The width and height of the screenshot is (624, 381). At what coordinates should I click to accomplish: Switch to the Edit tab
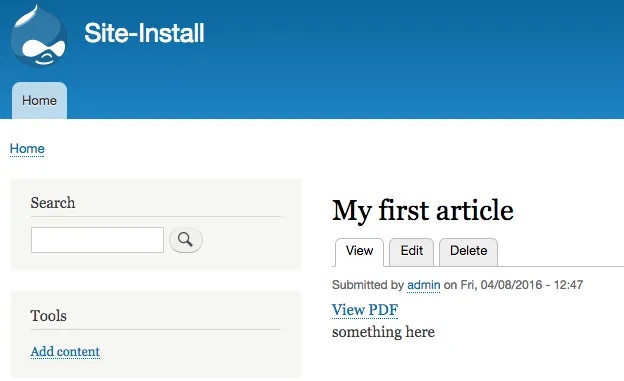(411, 251)
